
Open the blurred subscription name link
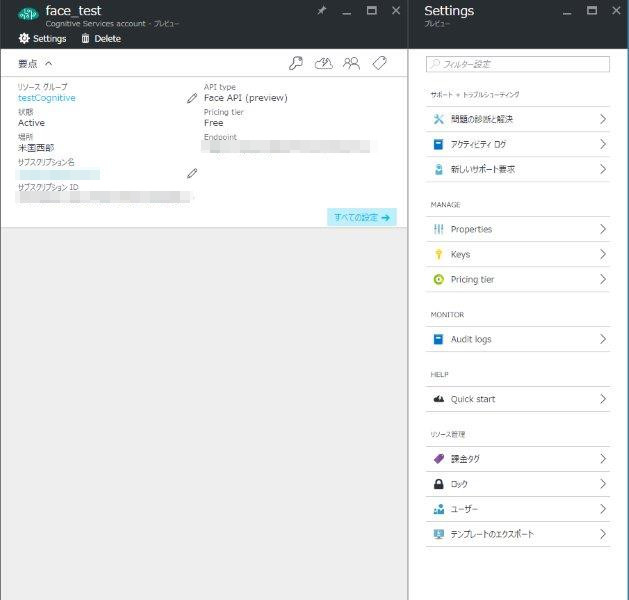(59, 174)
